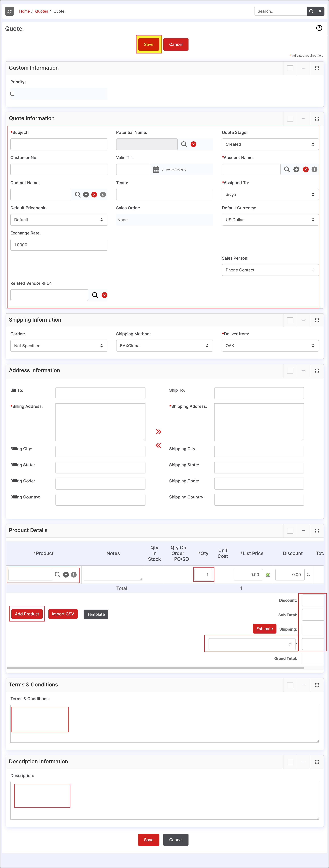
Task: Copy billing address to shipping with right arrows
Action: click(x=159, y=432)
